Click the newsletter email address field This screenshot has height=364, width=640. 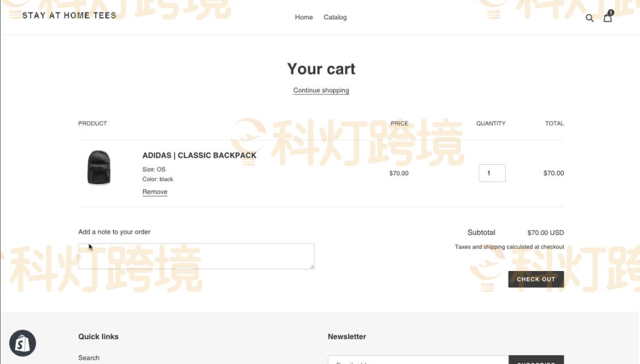(x=418, y=360)
